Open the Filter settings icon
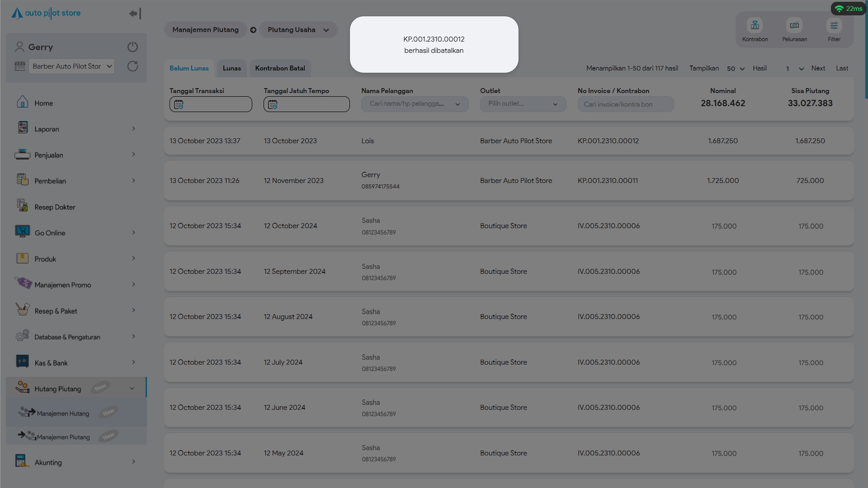868x488 pixels. pos(834,26)
